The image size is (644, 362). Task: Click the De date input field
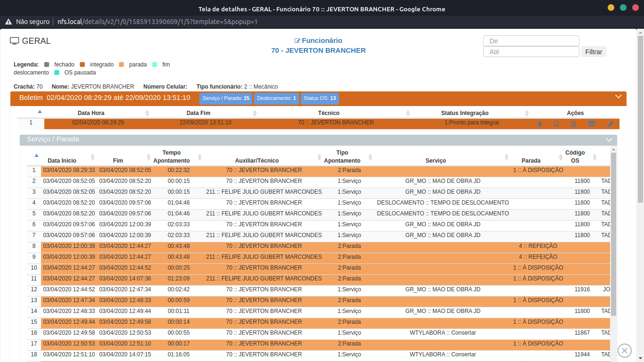tap(531, 41)
